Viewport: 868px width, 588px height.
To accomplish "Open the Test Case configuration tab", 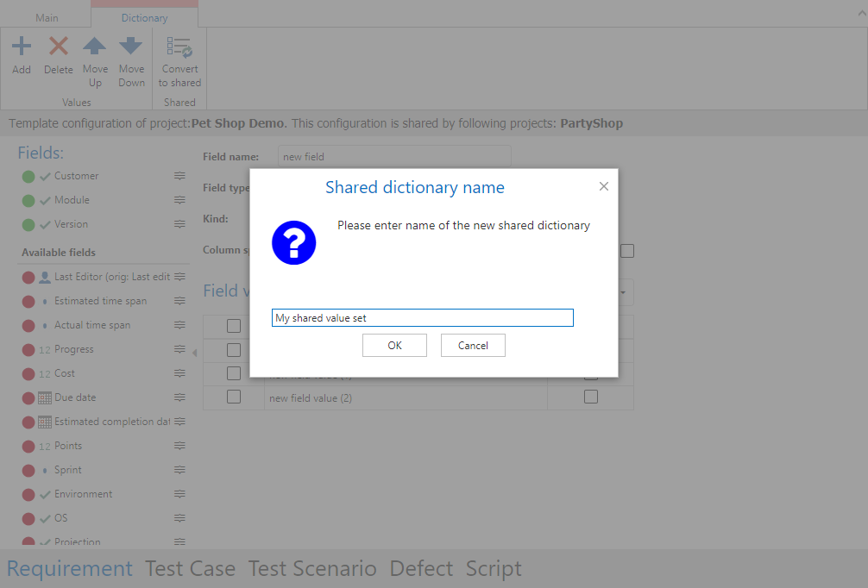I will point(190,569).
